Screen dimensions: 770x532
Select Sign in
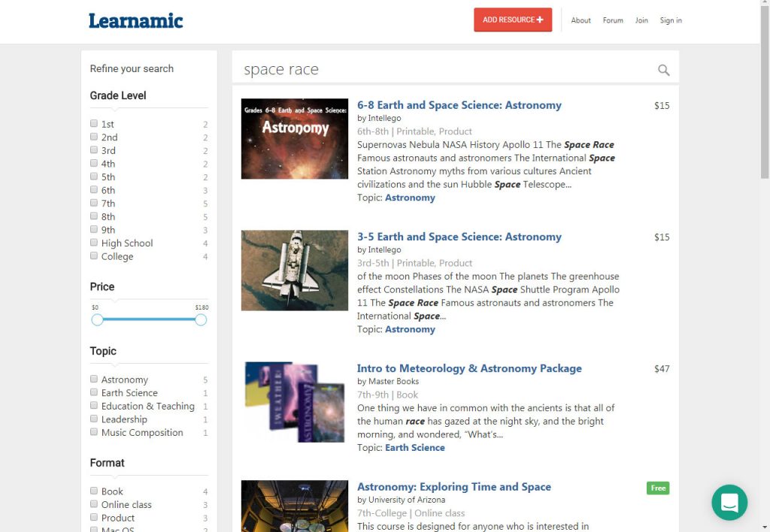[670, 20]
